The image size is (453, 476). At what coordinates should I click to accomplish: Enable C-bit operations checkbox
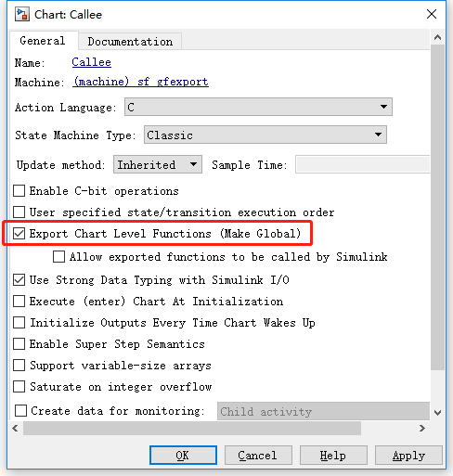tap(19, 191)
